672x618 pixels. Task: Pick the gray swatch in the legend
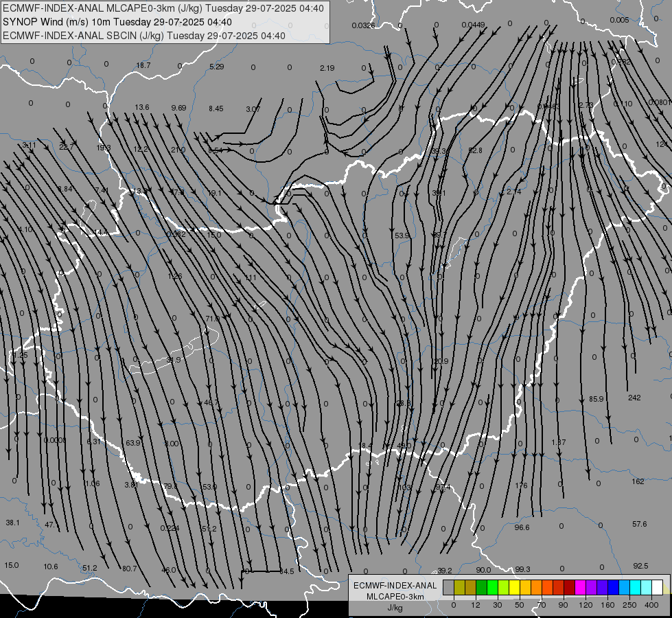448,587
